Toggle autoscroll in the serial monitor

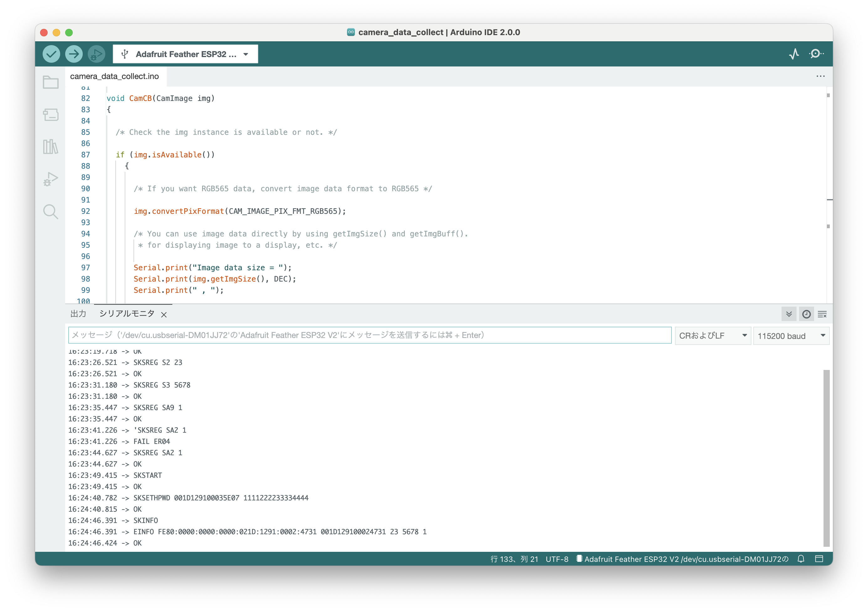[x=789, y=314]
